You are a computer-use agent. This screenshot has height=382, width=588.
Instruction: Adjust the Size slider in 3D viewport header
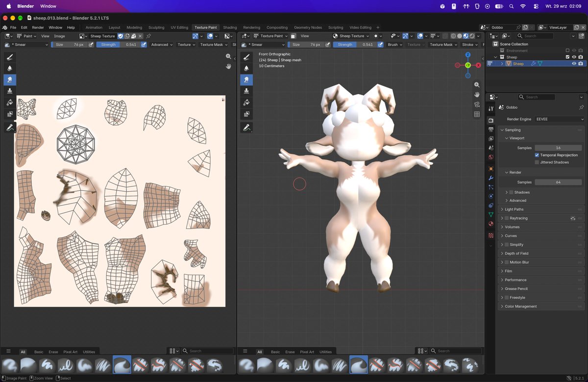pyautogui.click(x=307, y=45)
